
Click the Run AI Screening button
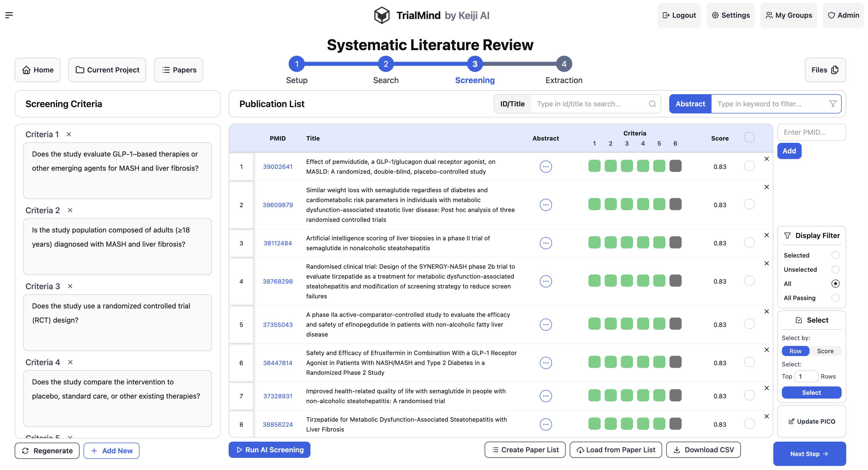tap(269, 450)
